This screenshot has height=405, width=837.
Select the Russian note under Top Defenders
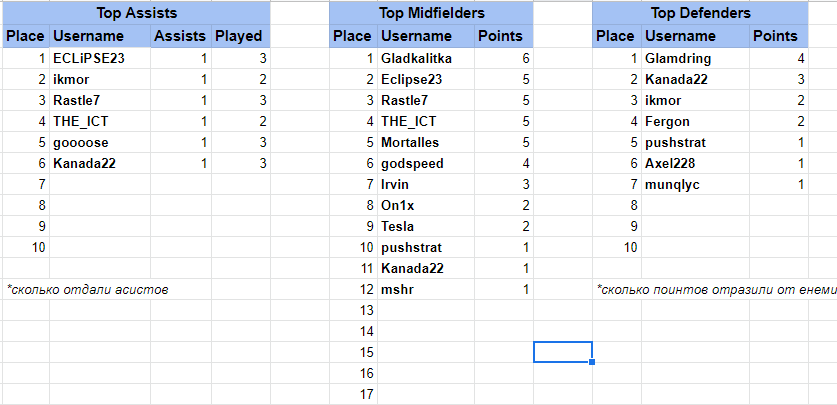pos(715,289)
